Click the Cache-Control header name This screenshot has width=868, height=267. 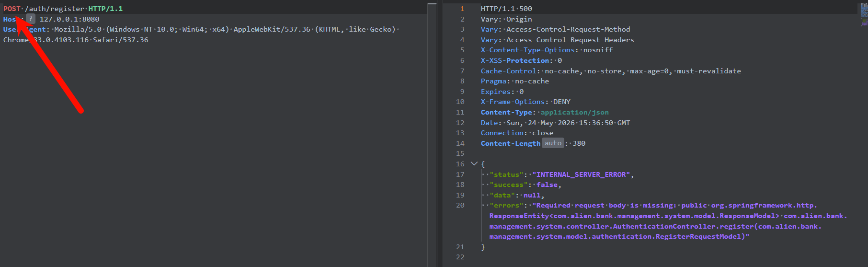tap(508, 71)
